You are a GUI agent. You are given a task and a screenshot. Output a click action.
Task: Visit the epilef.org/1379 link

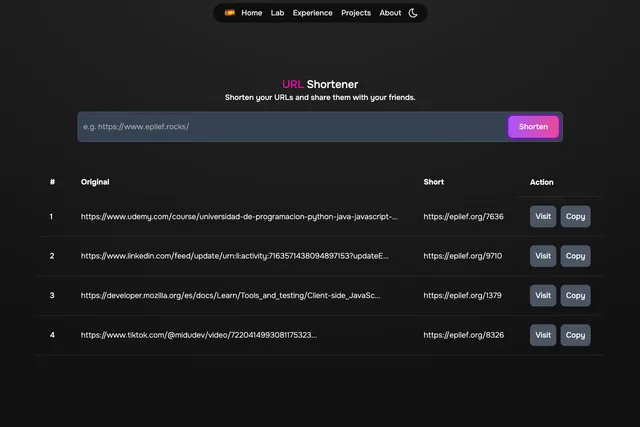click(x=543, y=296)
